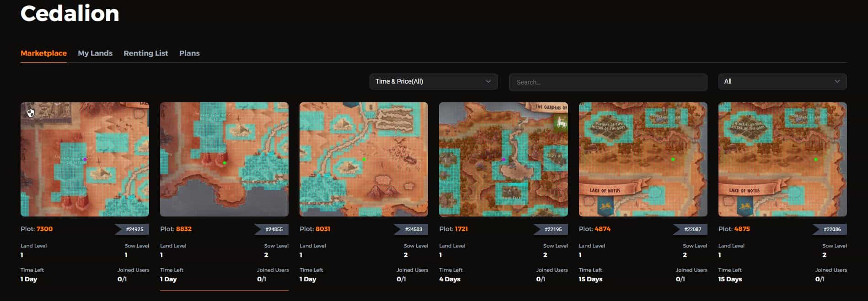The width and height of the screenshot is (868, 301).
Task: Click the 4 Days time left on plot 1721
Action: pos(450,279)
